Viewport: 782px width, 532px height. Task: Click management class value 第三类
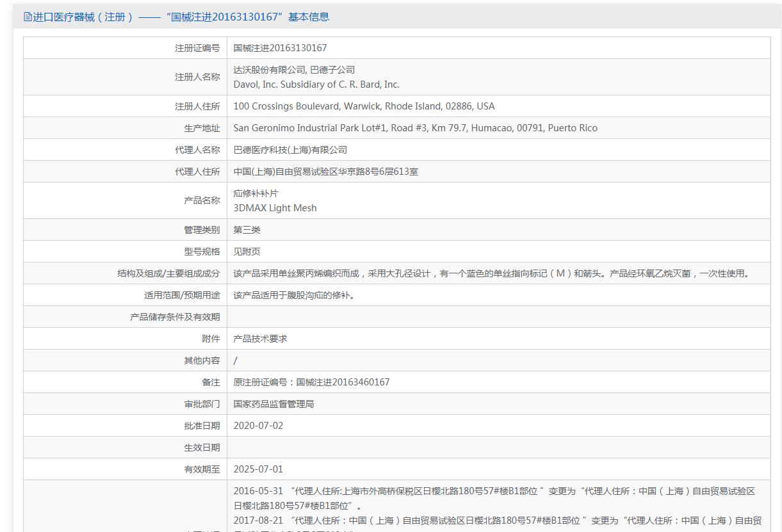(x=247, y=230)
